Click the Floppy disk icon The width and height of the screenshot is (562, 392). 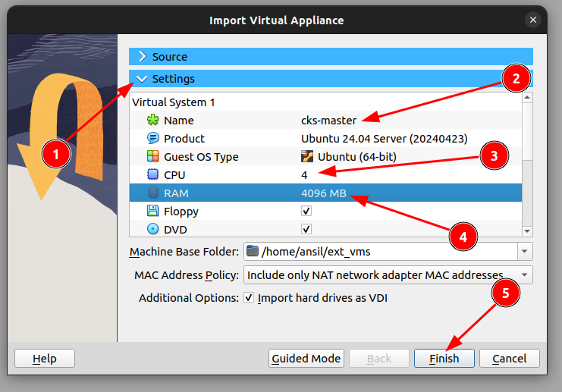153,212
